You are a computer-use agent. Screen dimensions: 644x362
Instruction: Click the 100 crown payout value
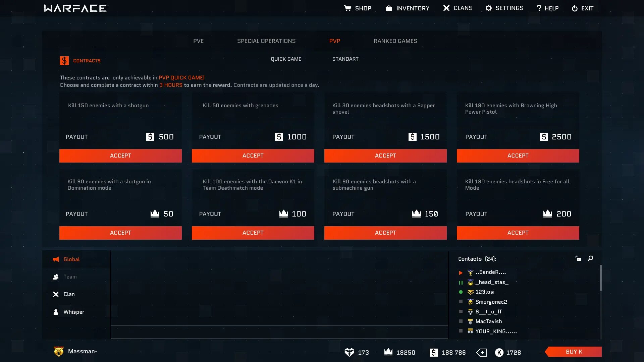(299, 214)
